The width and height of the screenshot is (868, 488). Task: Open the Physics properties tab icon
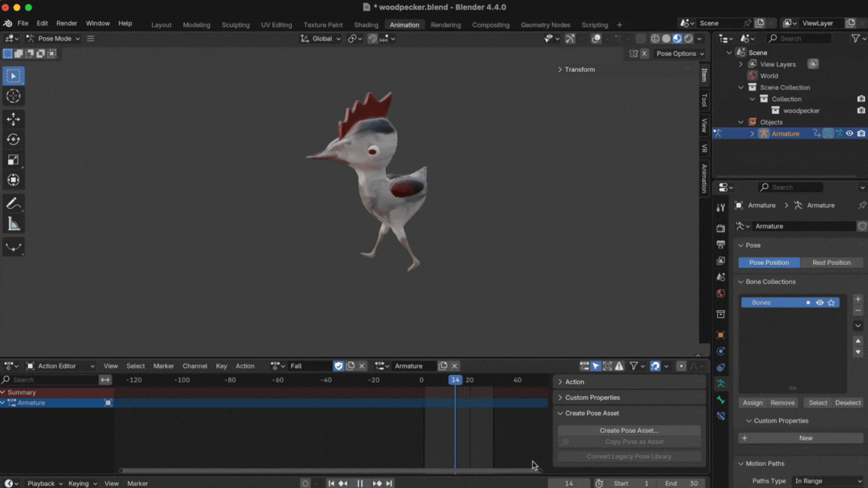720,352
